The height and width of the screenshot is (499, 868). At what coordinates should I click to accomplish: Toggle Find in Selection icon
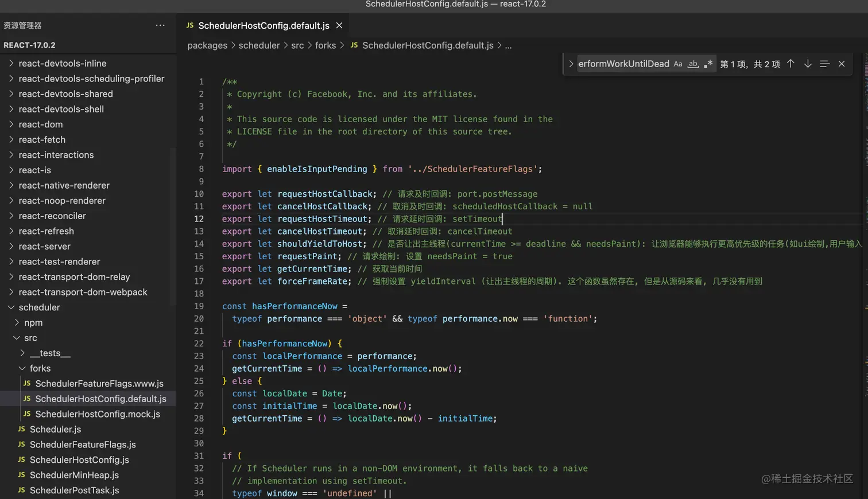pos(824,64)
